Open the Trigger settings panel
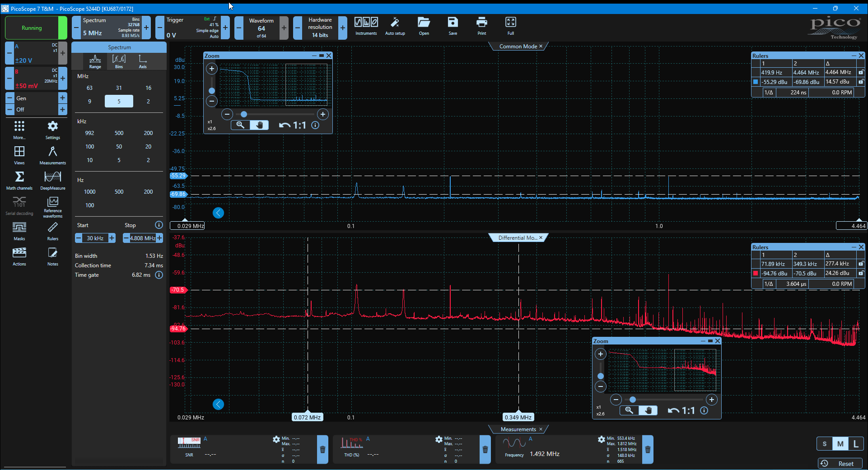The width and height of the screenshot is (868, 470). click(x=192, y=28)
